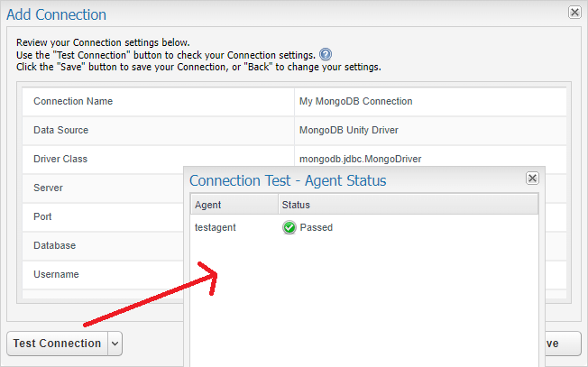Select the MongoDB Unity Driver value
The width and height of the screenshot is (588, 367).
click(x=349, y=130)
